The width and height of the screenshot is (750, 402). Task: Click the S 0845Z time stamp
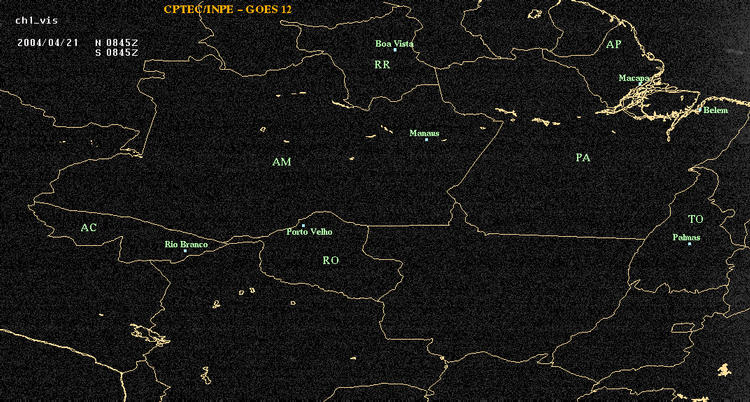point(117,53)
